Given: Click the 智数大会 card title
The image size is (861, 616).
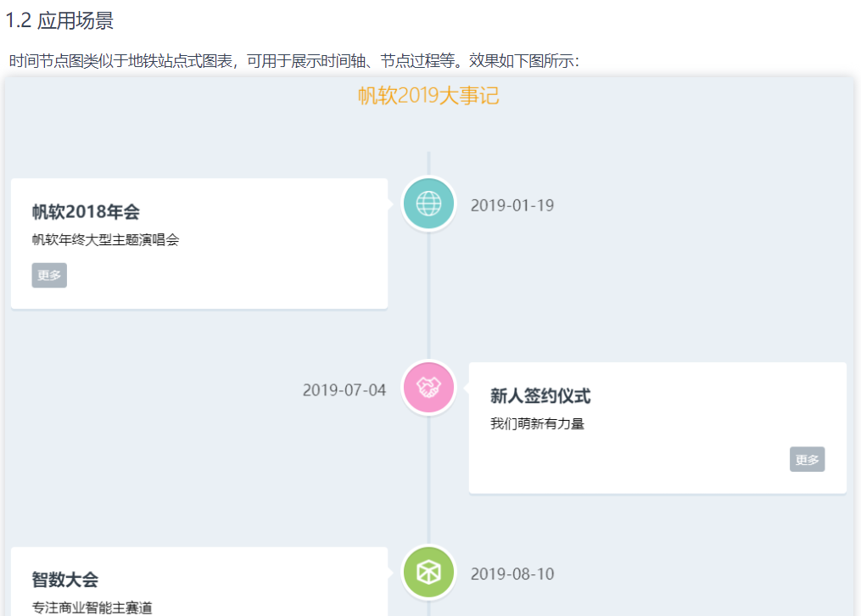Looking at the screenshot, I should point(65,580).
